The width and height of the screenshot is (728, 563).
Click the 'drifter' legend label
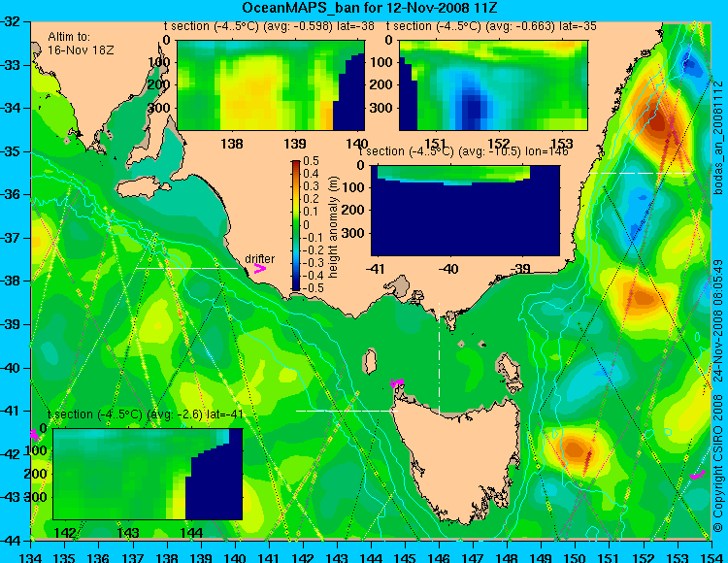pyautogui.click(x=259, y=258)
